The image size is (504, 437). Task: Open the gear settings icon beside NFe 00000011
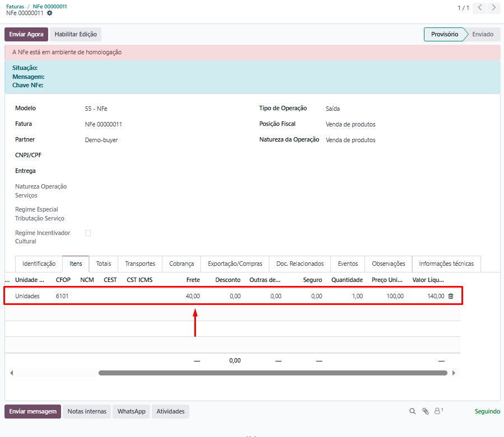pos(49,13)
